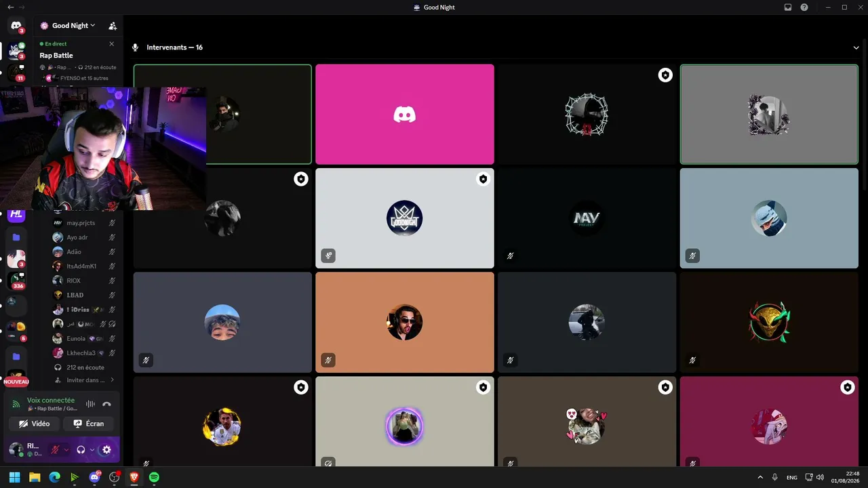Switch to OBS Studio from taskbar

(114, 477)
